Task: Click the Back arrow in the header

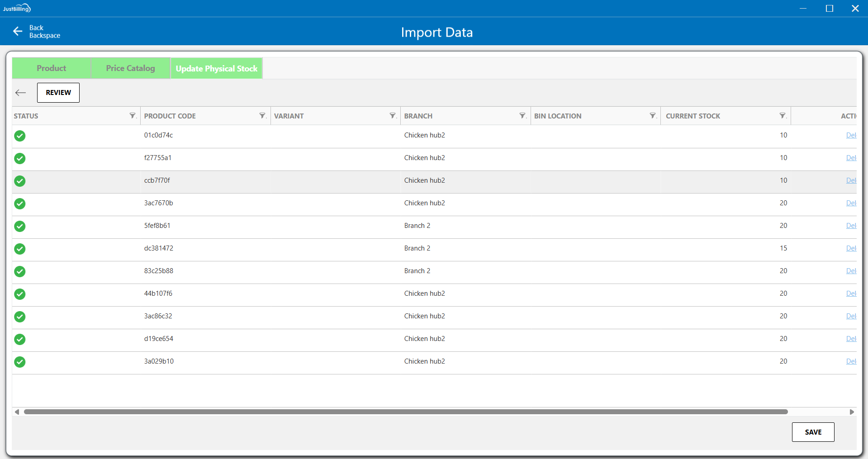Action: pyautogui.click(x=18, y=31)
